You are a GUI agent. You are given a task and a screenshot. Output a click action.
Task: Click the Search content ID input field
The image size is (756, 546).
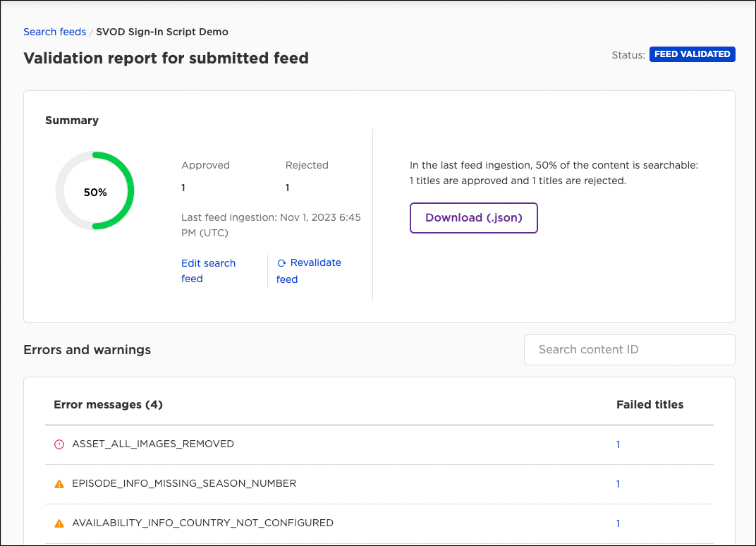(629, 349)
